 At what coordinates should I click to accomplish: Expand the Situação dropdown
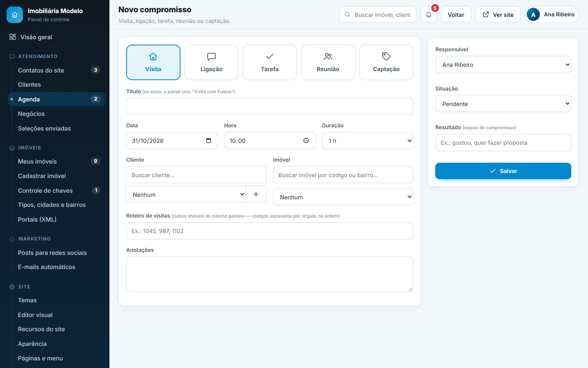[503, 104]
